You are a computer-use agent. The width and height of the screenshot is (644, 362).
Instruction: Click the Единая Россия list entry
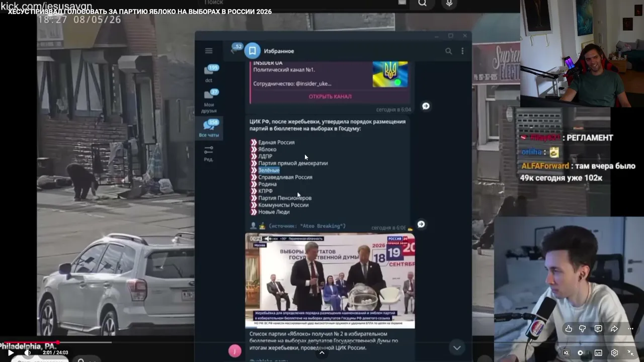(x=276, y=142)
